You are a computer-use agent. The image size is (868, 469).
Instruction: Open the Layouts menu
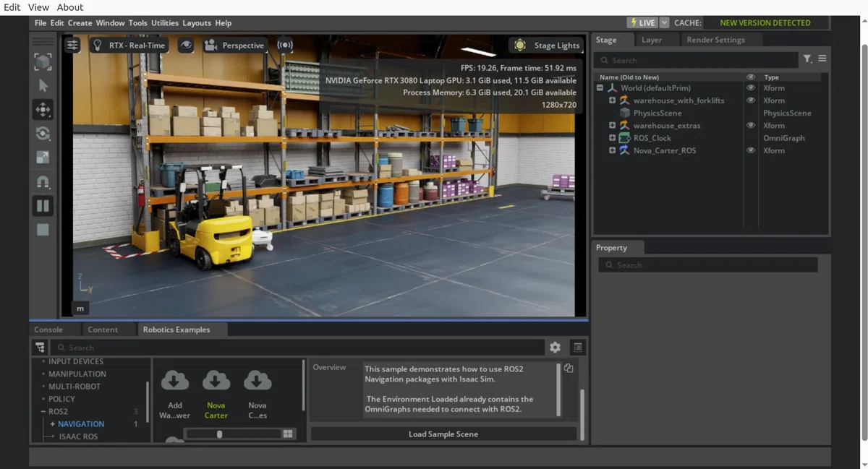point(197,22)
